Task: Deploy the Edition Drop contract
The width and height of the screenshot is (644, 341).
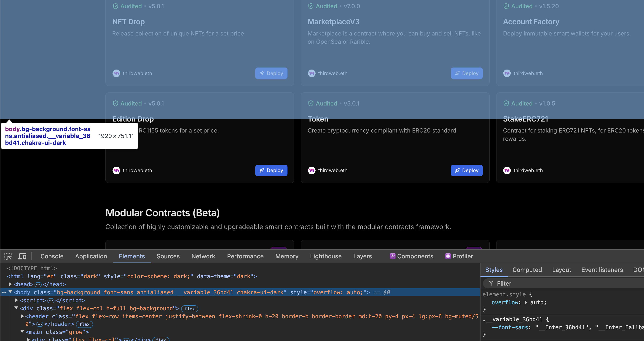Action: pos(271,170)
